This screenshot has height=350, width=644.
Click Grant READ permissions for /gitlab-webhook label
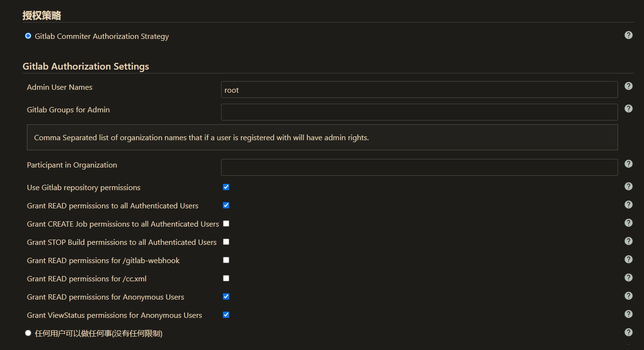tap(103, 261)
